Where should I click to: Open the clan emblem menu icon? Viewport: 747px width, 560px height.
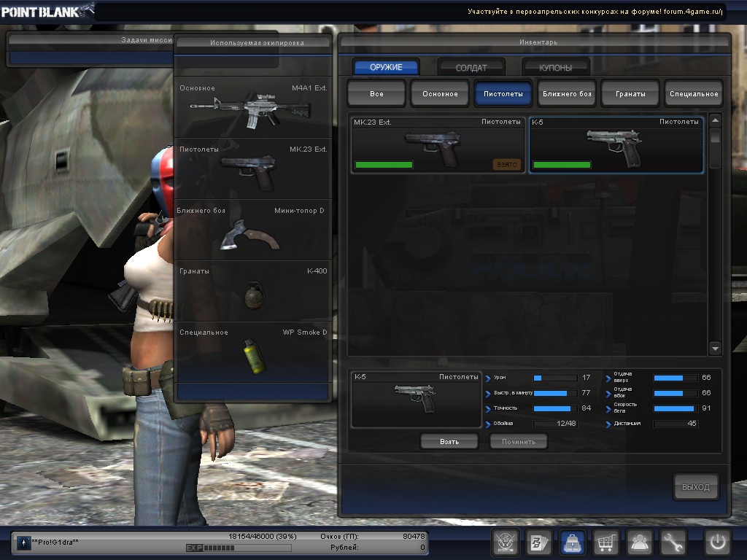[x=505, y=542]
